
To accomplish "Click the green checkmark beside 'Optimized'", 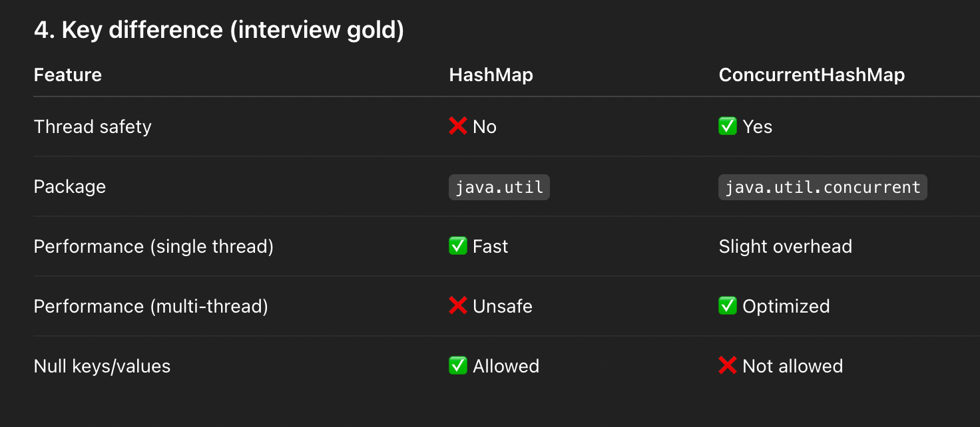I will [728, 306].
